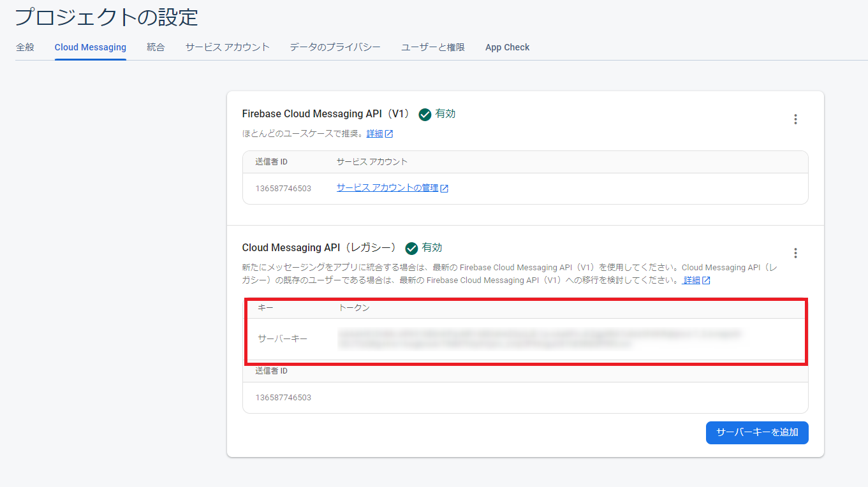Switch to the App Check tab

pyautogui.click(x=508, y=47)
